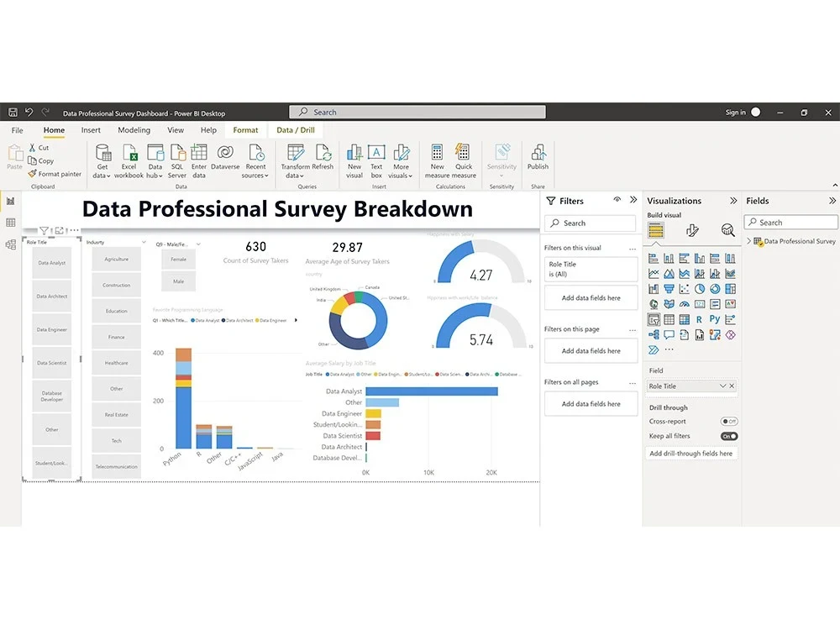
Task: Click inside the Filters search box
Action: tap(590, 223)
